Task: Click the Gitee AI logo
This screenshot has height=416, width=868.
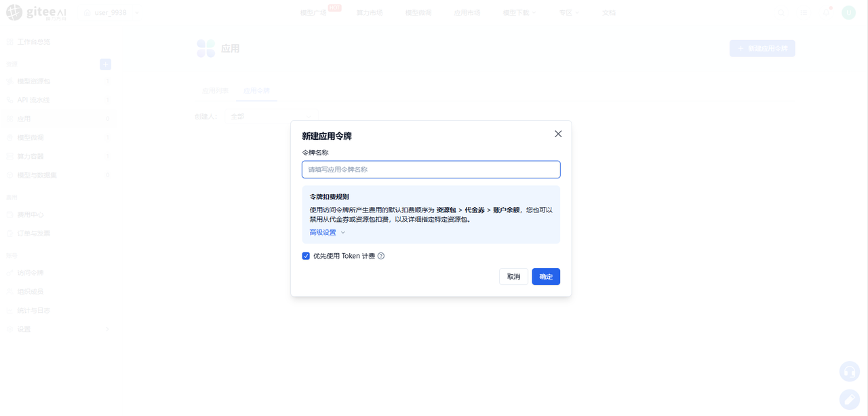Action: (37, 12)
